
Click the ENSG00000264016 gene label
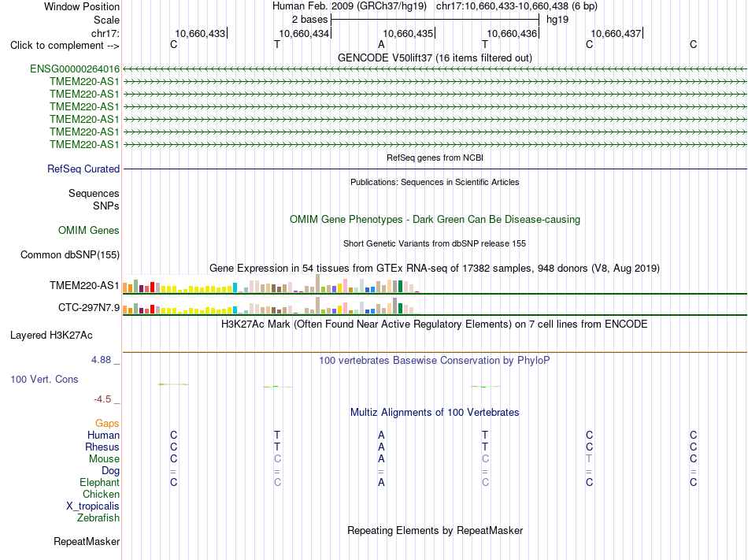[x=75, y=69]
